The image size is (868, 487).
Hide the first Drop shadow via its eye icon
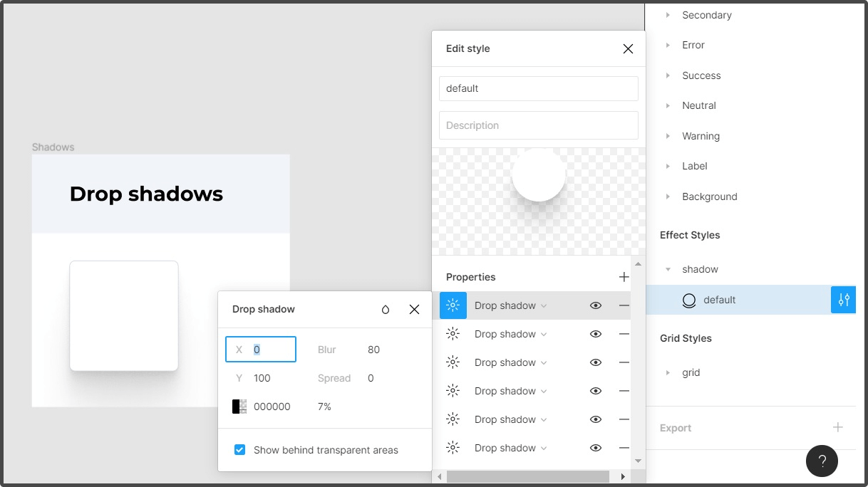pyautogui.click(x=596, y=305)
